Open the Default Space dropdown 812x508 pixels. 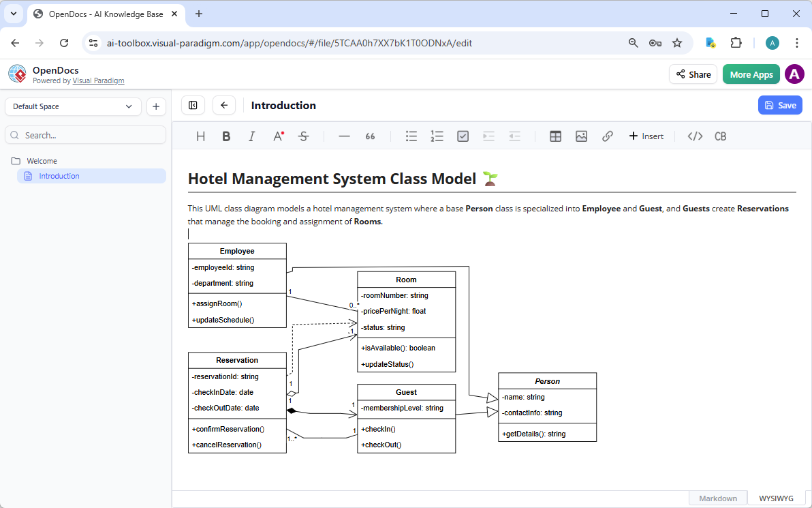[x=72, y=106]
